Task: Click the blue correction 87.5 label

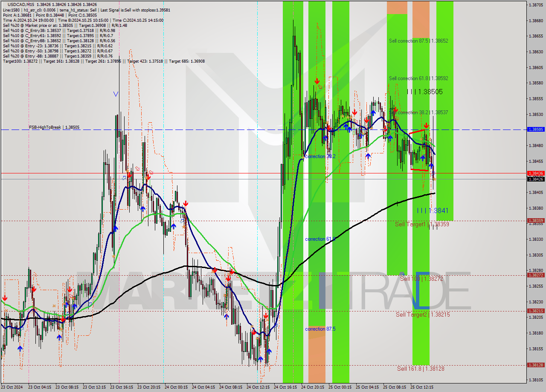Action: (x=320, y=329)
